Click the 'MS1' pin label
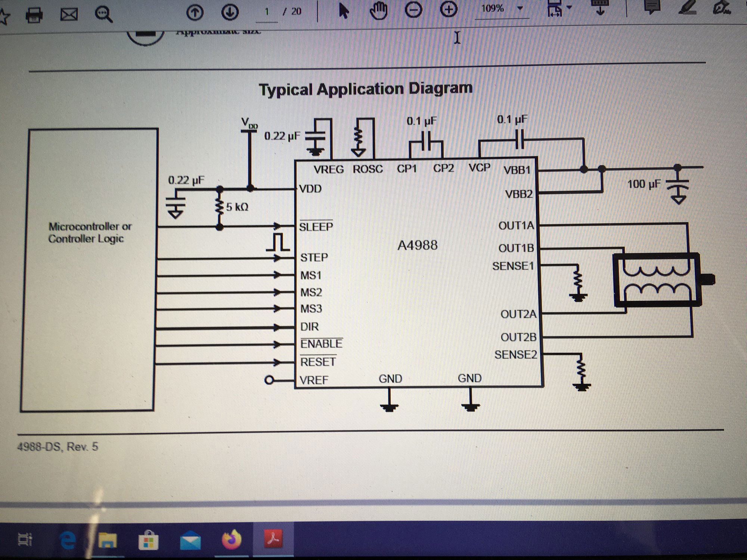 coord(311,275)
